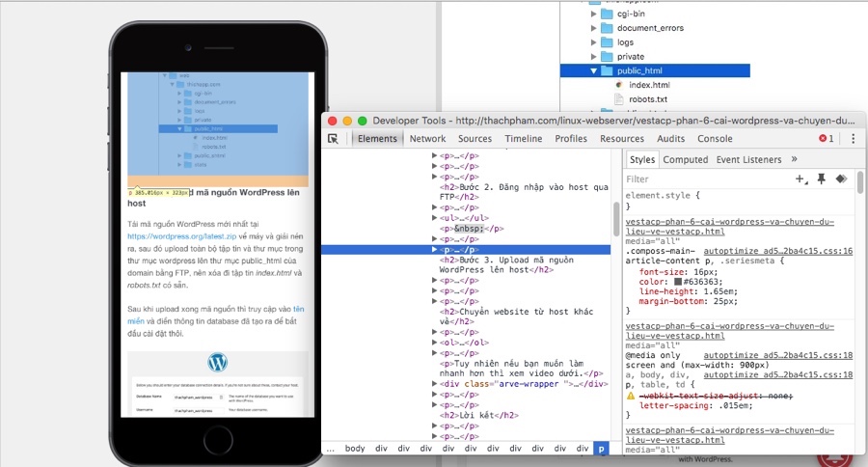Open the Profiles tab
868x467 pixels.
(x=571, y=139)
